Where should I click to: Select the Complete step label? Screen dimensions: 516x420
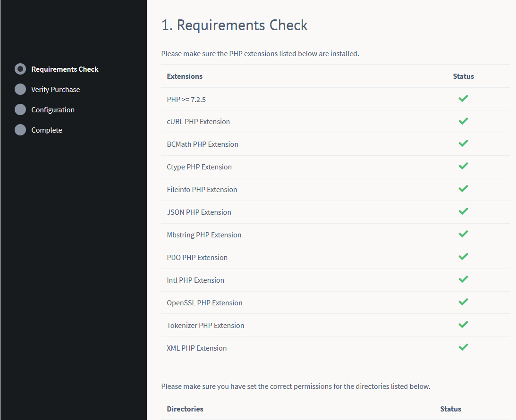point(47,130)
